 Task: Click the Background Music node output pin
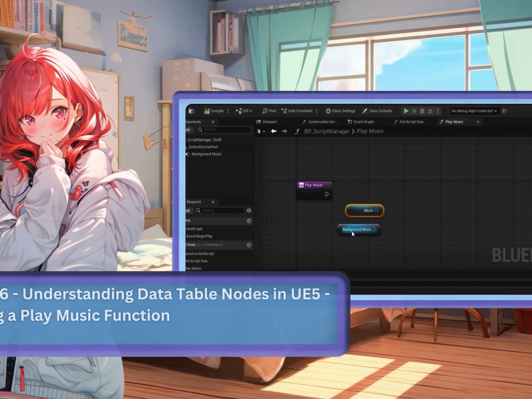374,229
